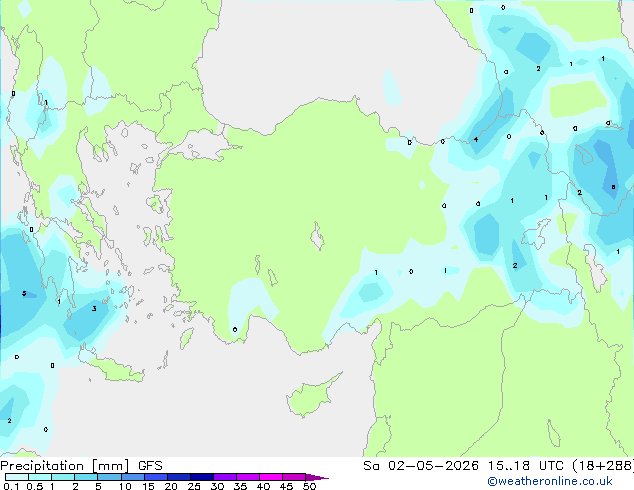Click the over-50 mm arrow tip of legend
Screen dimensions: 634x490
click(317, 477)
